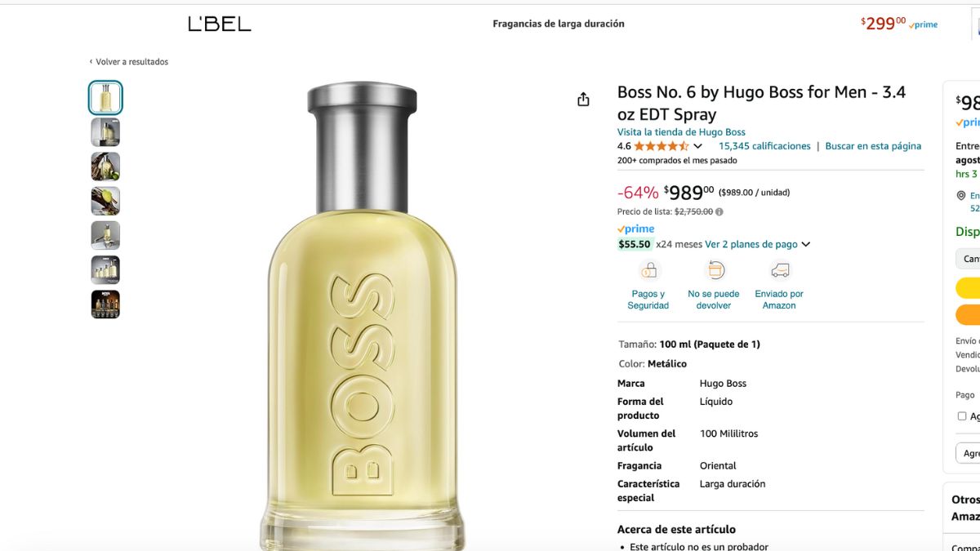Click Buscar en esta página link

click(x=873, y=146)
